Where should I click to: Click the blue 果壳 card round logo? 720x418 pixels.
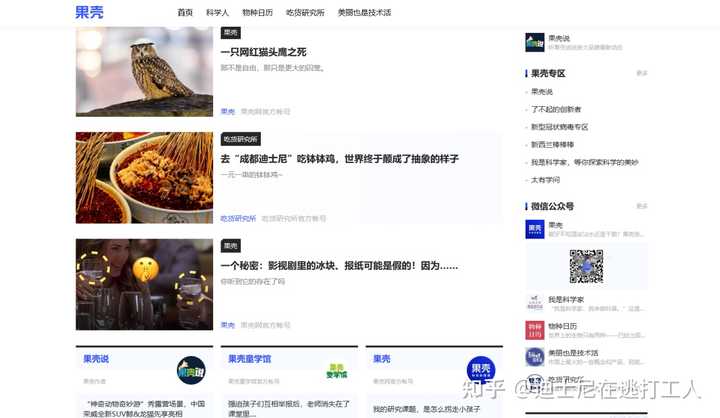click(x=481, y=371)
